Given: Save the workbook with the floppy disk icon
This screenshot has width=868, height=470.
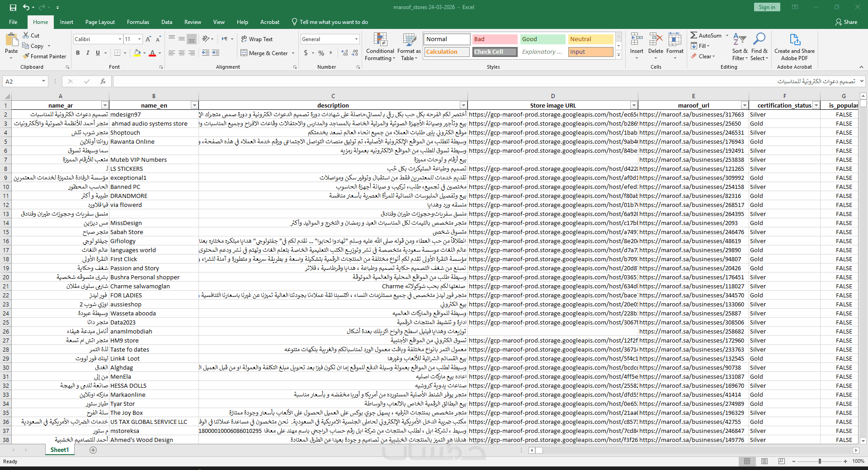Looking at the screenshot, I should 13,7.
